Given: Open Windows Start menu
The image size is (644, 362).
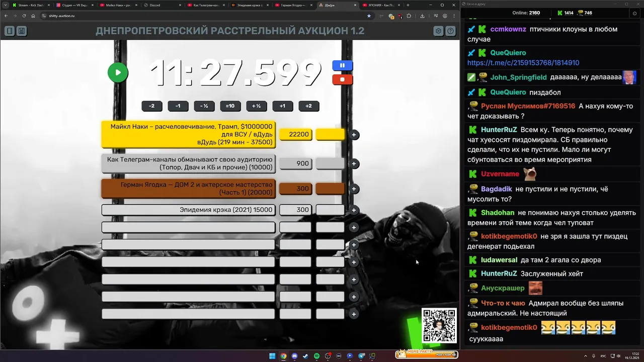Looking at the screenshot, I should (x=272, y=356).
